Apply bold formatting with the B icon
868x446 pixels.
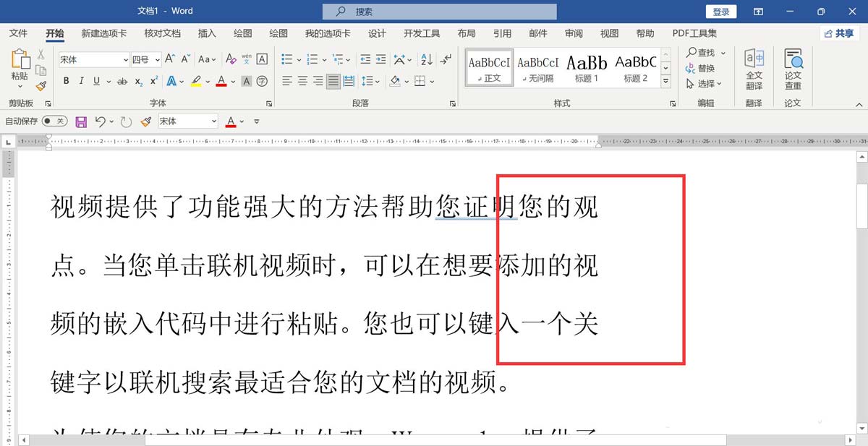pyautogui.click(x=67, y=81)
